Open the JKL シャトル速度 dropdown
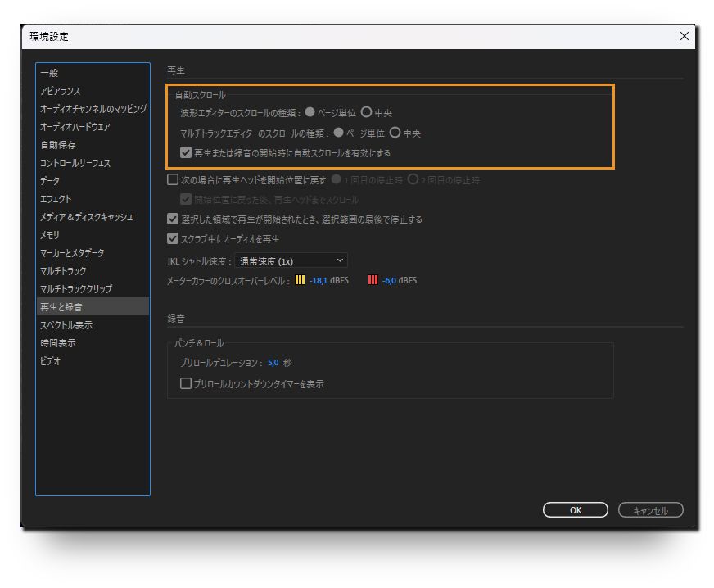The height and width of the screenshot is (588, 714). click(291, 261)
